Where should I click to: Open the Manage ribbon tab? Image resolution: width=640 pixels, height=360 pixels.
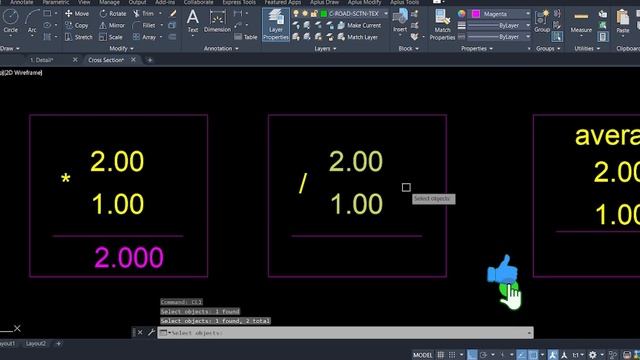tap(109, 2)
